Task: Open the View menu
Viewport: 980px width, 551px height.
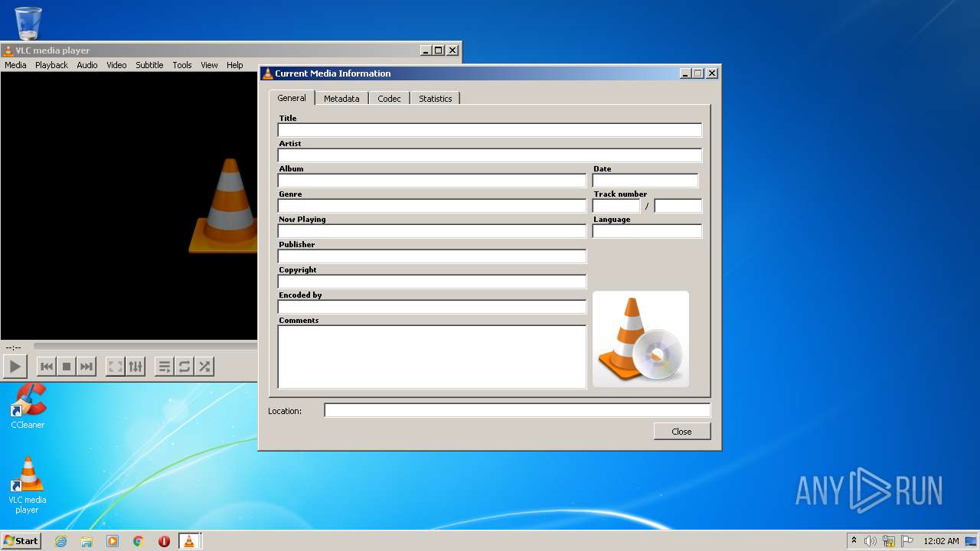Action: (x=209, y=65)
